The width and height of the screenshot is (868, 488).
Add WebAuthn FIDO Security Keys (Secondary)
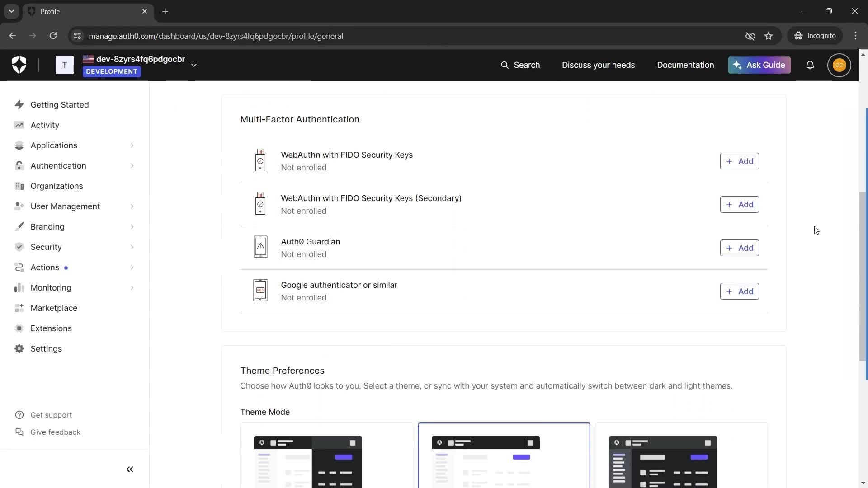739,205
